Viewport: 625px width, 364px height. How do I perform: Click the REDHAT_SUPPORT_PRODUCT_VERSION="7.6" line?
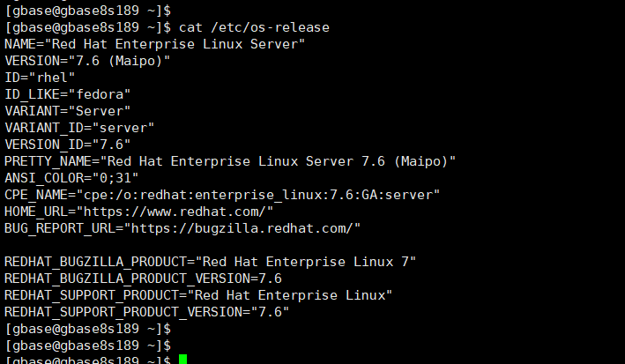146,312
